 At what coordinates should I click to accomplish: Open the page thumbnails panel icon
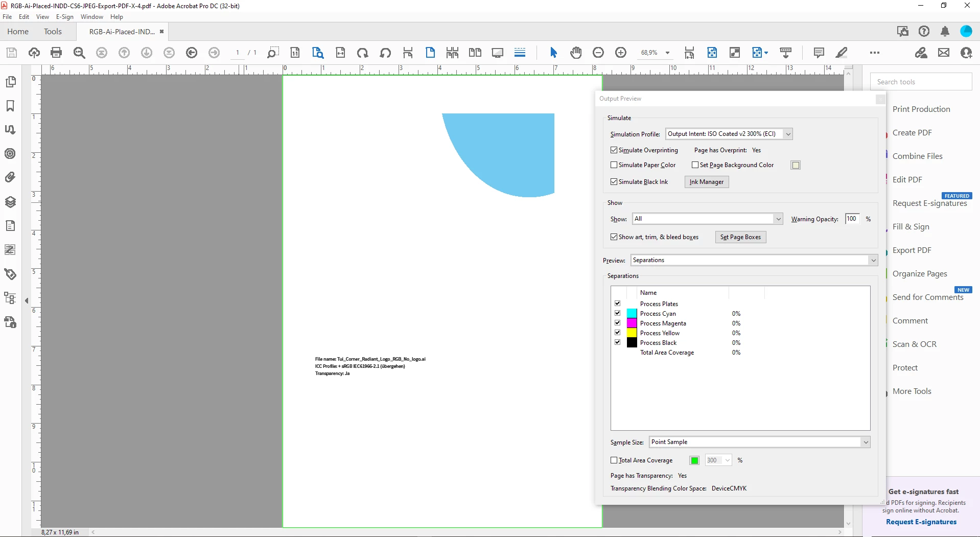[10, 82]
